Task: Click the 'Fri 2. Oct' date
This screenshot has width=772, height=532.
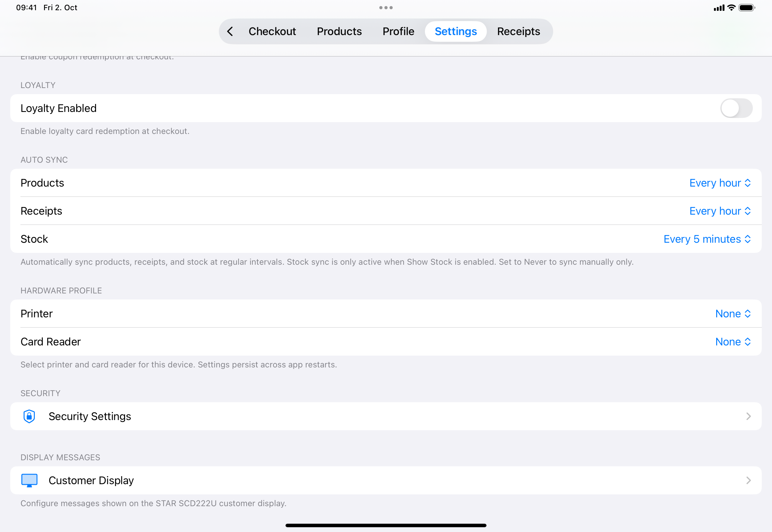Action: (60, 7)
